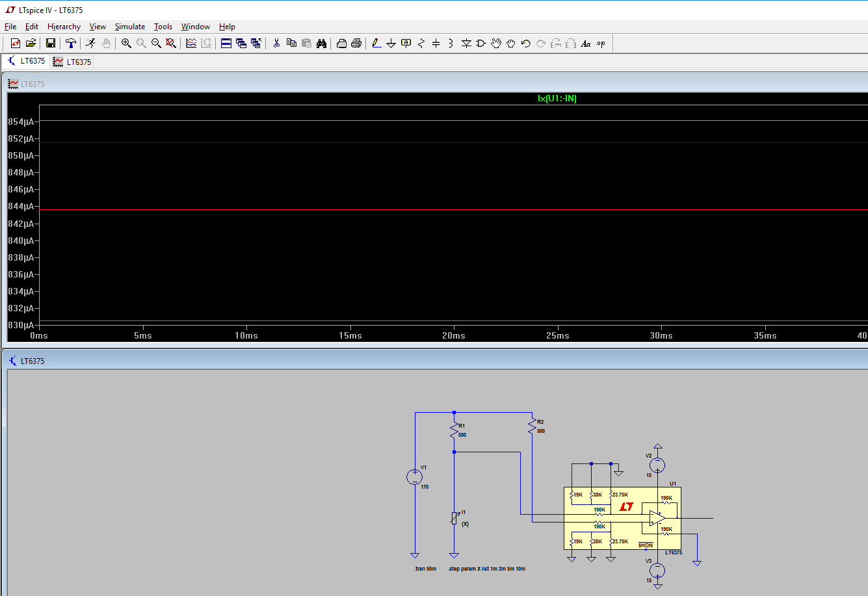868x596 pixels.
Task: Click the red waveform trace line
Action: tap(453, 210)
